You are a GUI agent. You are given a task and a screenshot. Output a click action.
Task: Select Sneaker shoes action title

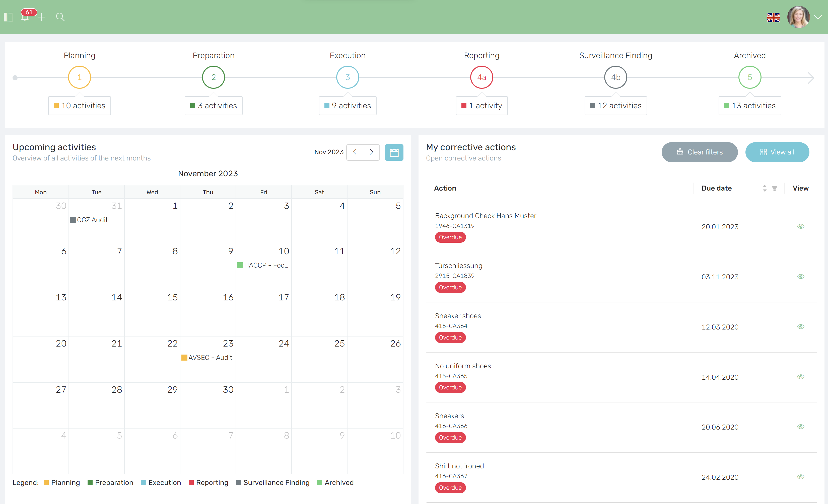[458, 316]
